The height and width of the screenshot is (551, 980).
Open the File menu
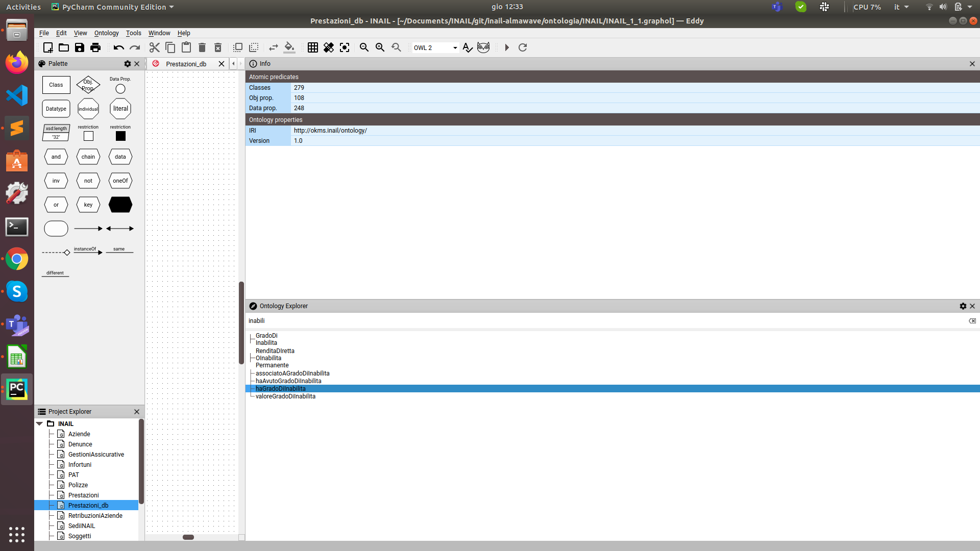click(x=44, y=33)
